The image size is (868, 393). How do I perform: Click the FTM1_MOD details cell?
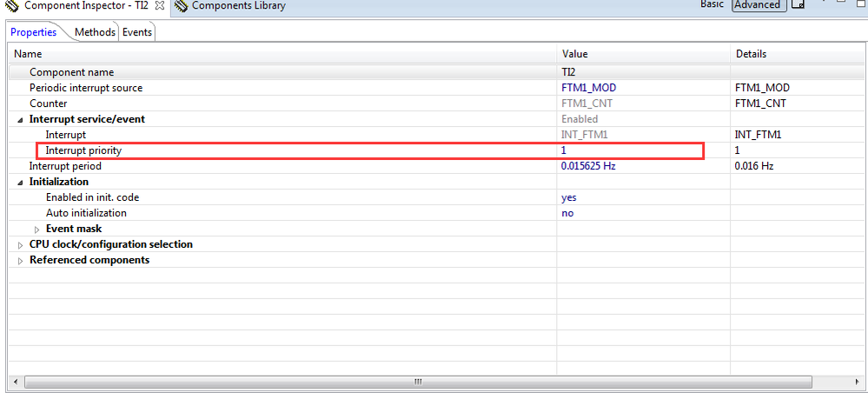point(798,88)
